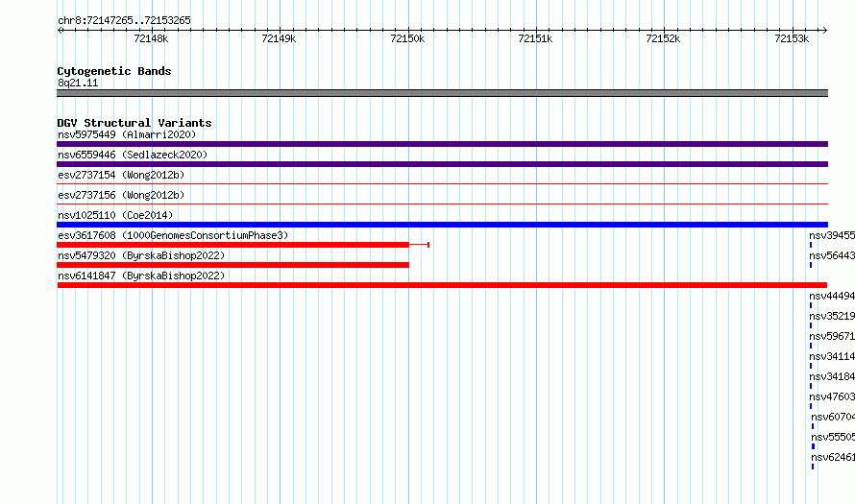Viewport: 855px width, 504px height.
Task: Click the esv3617608 confidence interval whisker end
Action: (428, 245)
